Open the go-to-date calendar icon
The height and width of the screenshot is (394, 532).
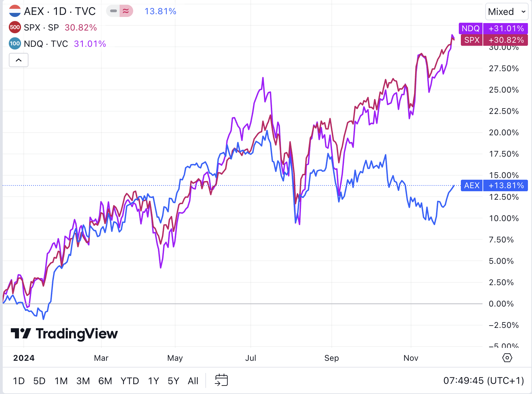click(x=221, y=380)
